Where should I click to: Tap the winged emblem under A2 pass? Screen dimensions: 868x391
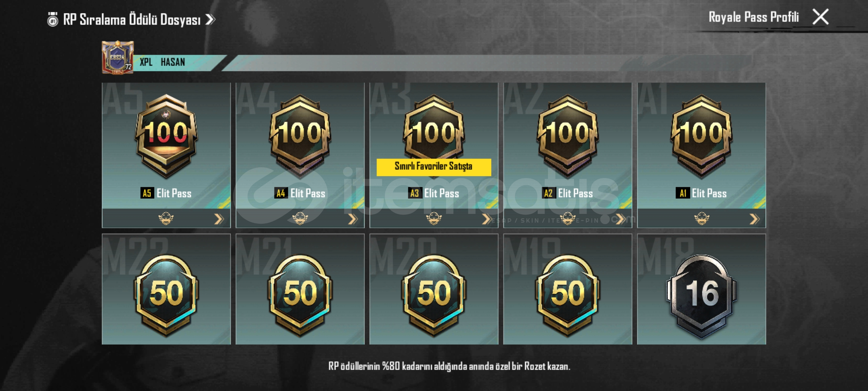click(x=567, y=218)
